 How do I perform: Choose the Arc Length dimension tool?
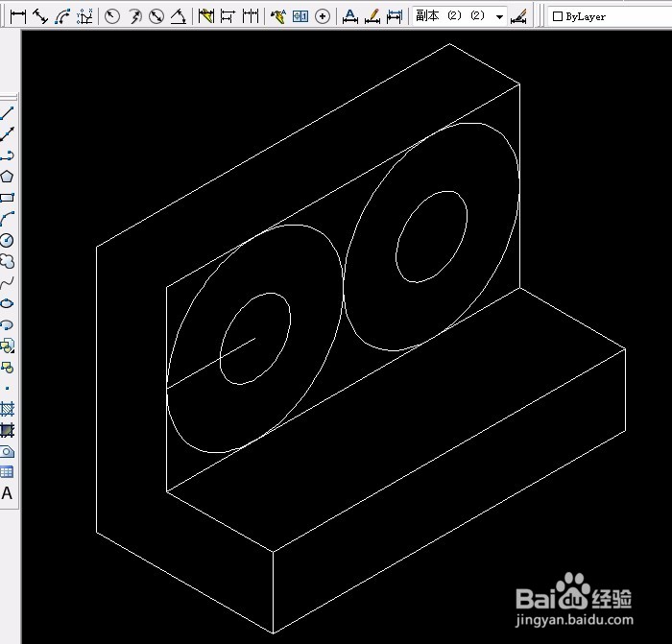coord(62,16)
